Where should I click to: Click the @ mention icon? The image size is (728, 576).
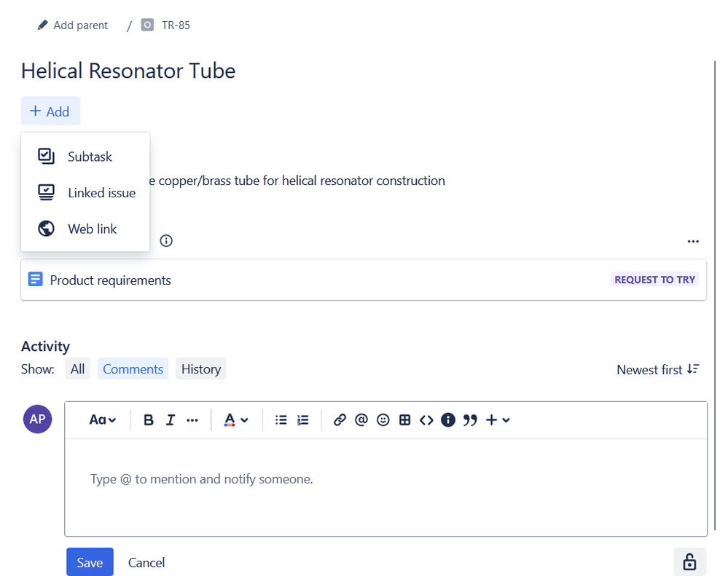pos(361,419)
